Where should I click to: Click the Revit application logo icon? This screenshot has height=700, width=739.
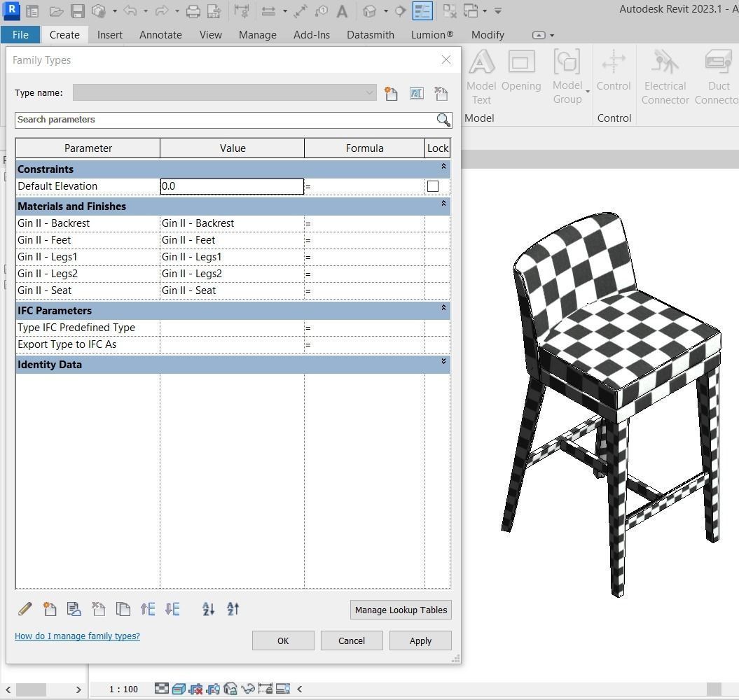11,10
